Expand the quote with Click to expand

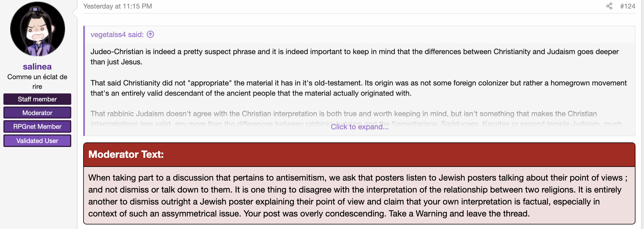tap(360, 127)
